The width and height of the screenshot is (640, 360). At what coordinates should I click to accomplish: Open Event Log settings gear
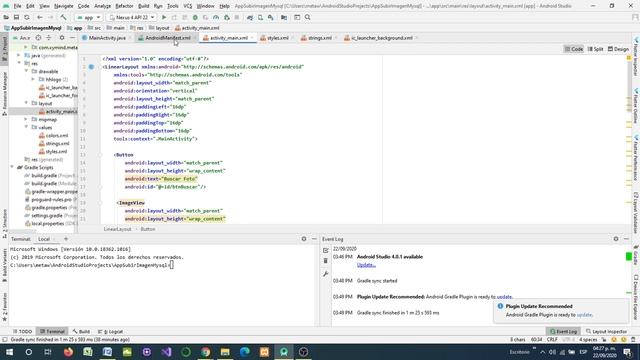point(616,239)
